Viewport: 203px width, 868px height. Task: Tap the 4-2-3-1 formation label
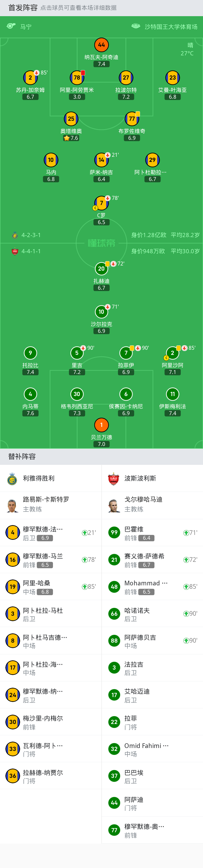click(x=31, y=235)
